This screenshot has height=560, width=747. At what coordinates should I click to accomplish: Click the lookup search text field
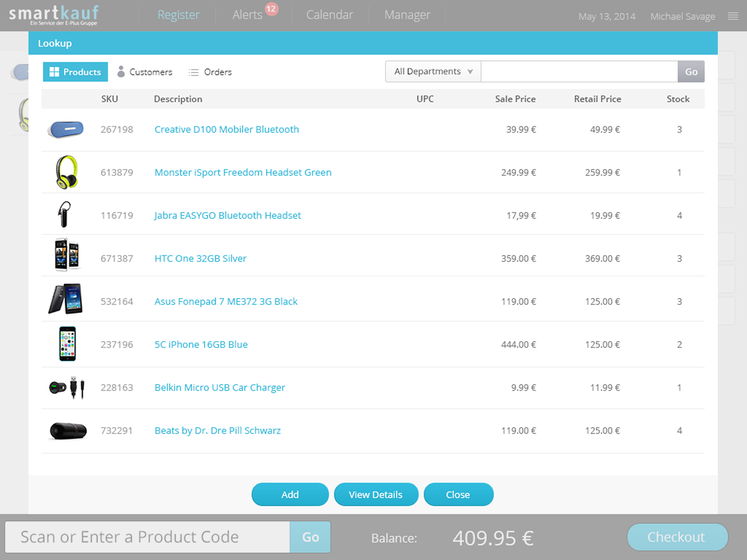click(579, 71)
